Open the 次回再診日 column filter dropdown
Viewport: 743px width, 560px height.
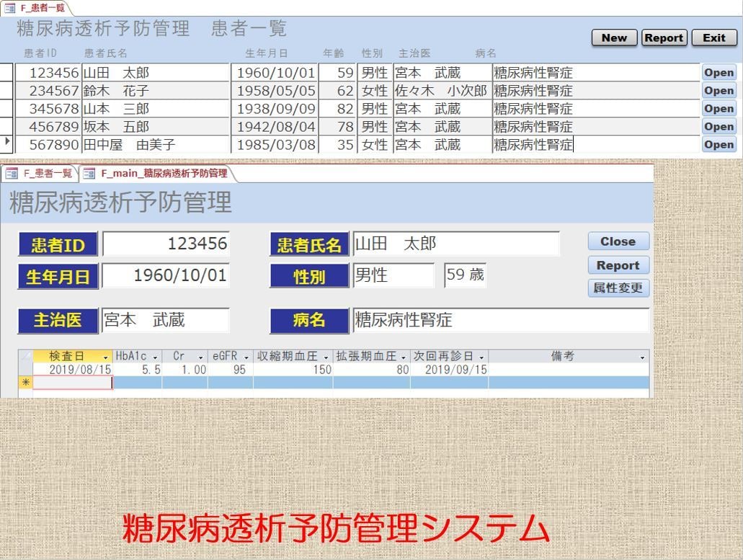[x=481, y=357]
